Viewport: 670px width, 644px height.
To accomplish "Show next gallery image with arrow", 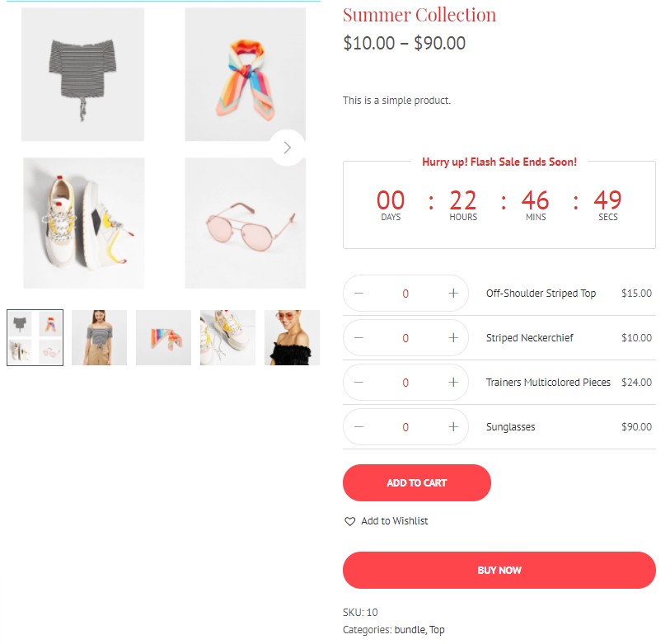I will (288, 148).
